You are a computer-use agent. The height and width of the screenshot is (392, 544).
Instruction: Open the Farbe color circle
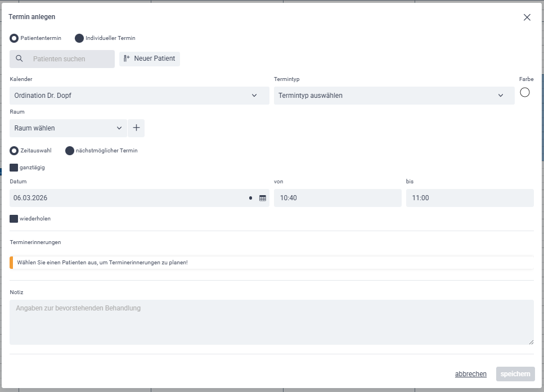coord(525,93)
